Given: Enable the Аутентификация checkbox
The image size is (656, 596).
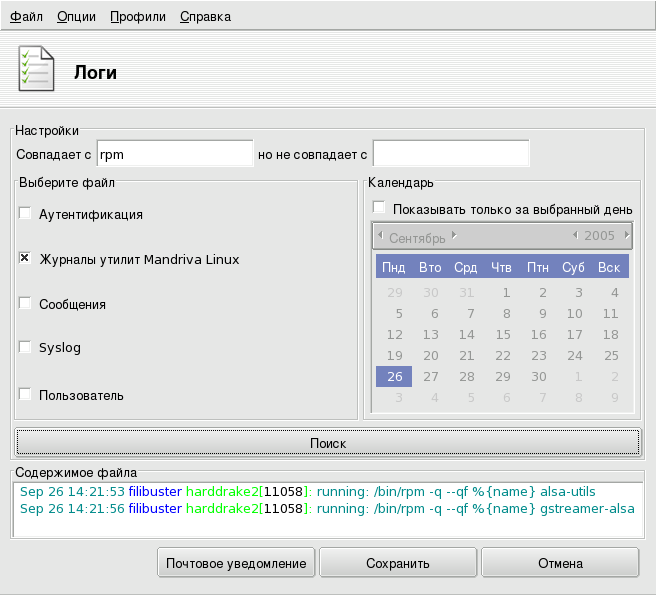Looking at the screenshot, I should click(x=25, y=213).
